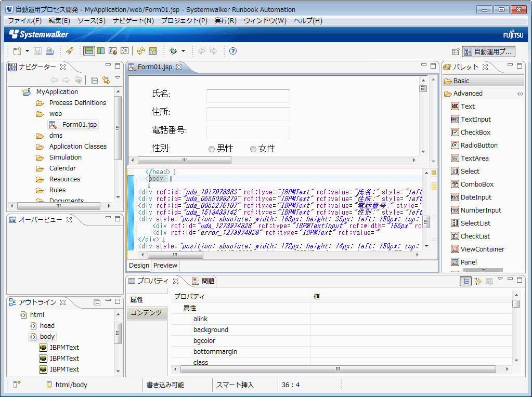Click the debug bug toolbar icon

(173, 51)
